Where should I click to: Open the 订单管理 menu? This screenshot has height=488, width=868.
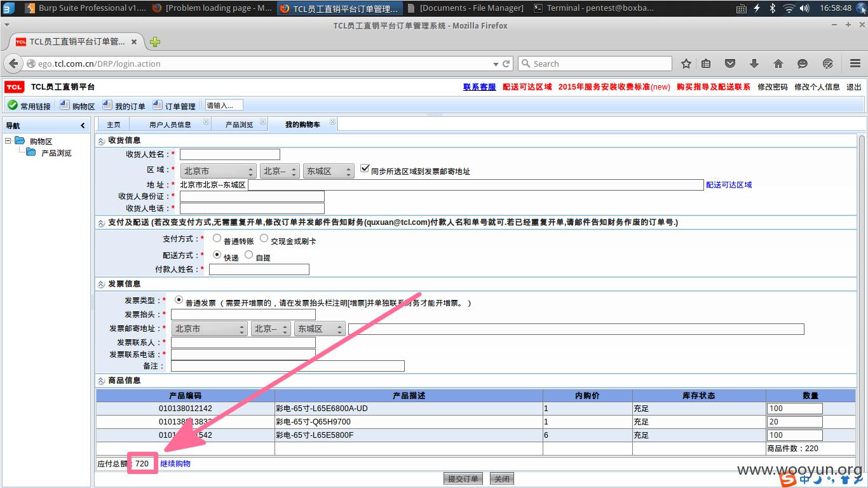pos(174,106)
